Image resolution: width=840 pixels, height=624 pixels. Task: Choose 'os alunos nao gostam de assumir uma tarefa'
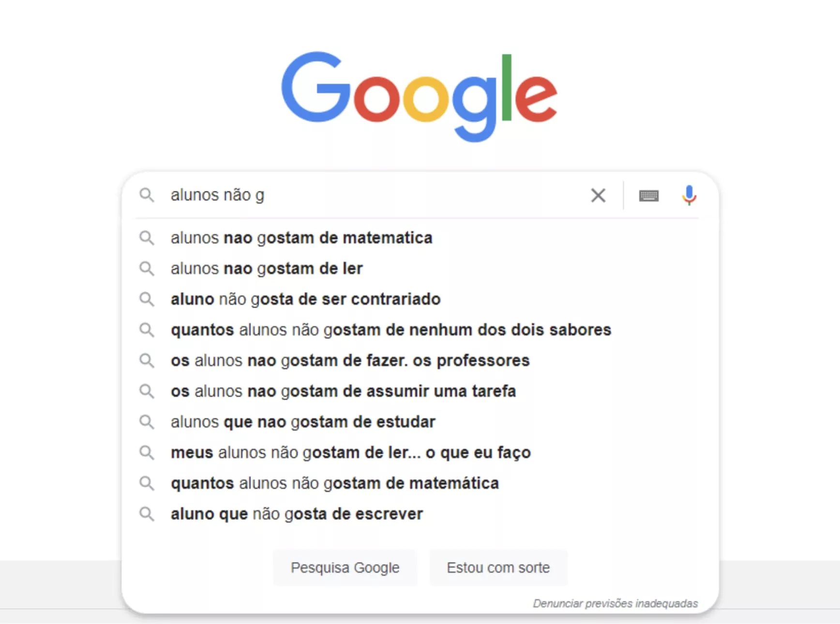[x=419, y=391]
